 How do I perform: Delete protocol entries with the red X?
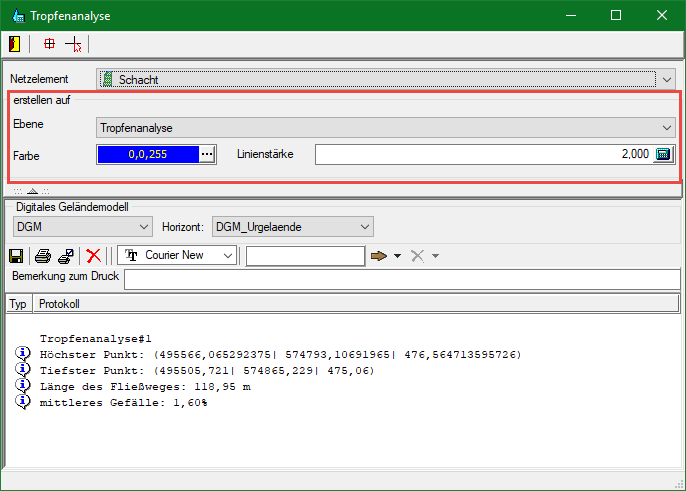[x=93, y=256]
